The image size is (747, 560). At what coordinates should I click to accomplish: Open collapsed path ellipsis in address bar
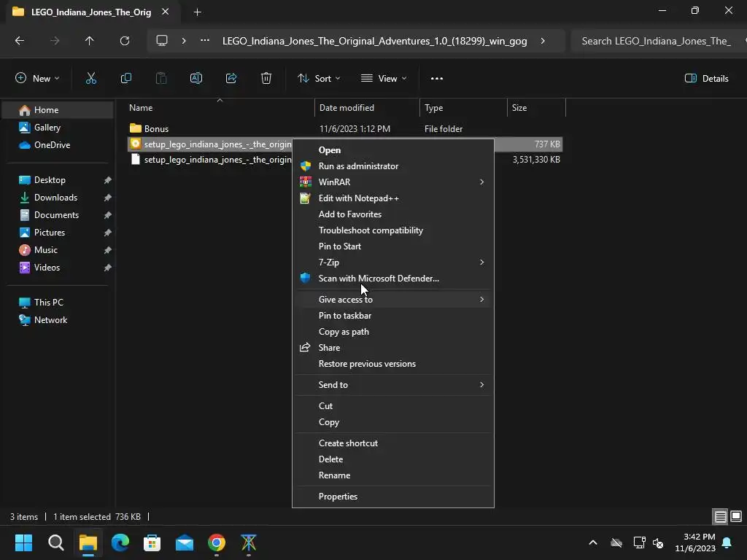pyautogui.click(x=205, y=41)
